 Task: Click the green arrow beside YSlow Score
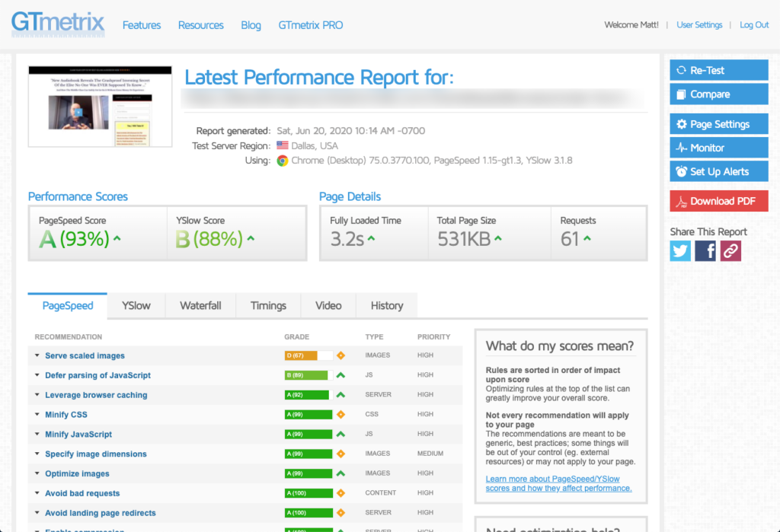251,239
